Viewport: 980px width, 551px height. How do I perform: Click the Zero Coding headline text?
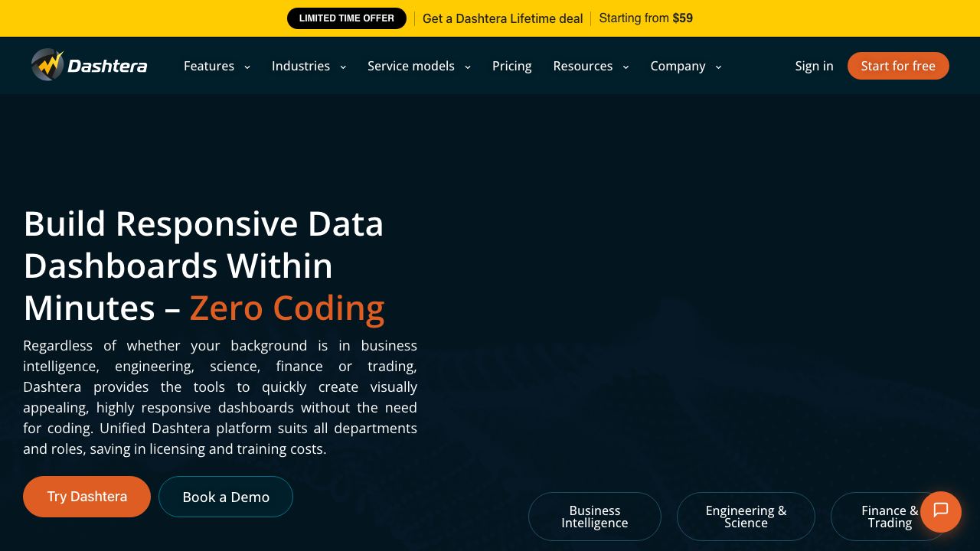click(287, 308)
